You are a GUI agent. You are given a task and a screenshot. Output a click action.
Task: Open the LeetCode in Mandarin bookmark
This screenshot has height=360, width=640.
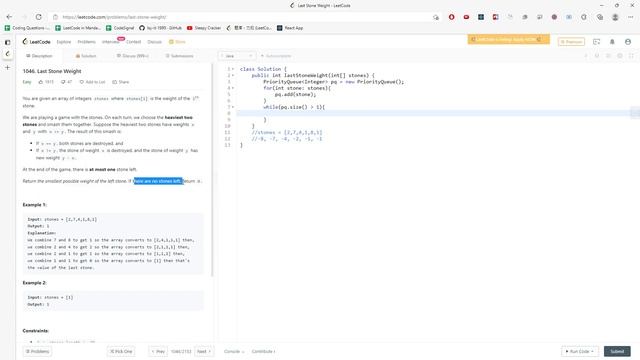tap(78, 28)
